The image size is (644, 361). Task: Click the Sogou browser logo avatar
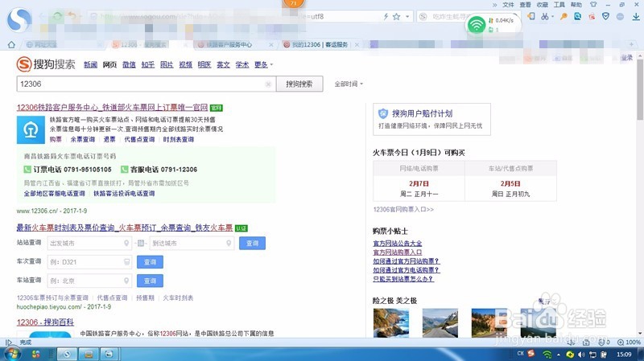click(19, 19)
